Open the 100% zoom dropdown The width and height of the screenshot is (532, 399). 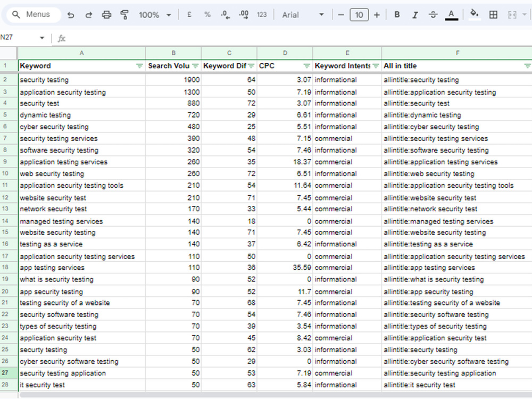coord(155,15)
